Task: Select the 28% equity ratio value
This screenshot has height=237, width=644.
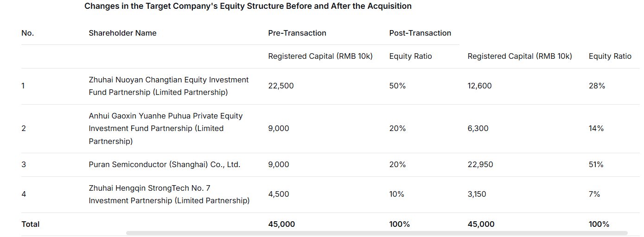Action: pos(597,86)
